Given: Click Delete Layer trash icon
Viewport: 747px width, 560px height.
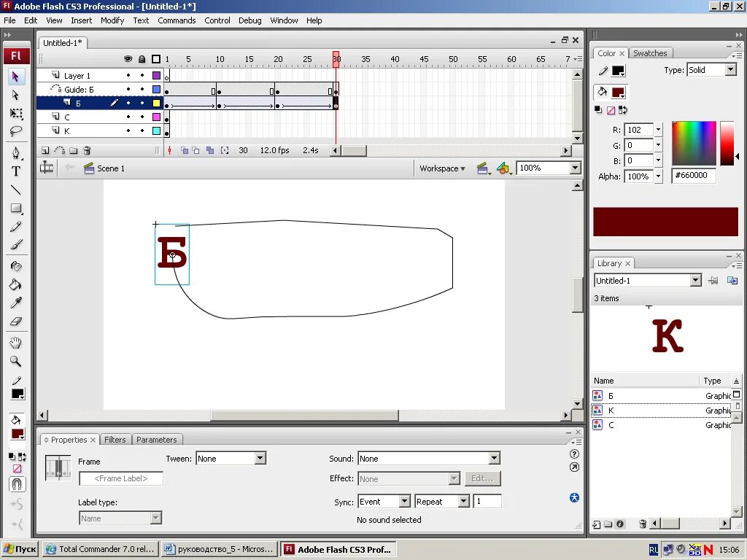Looking at the screenshot, I should pos(87,150).
